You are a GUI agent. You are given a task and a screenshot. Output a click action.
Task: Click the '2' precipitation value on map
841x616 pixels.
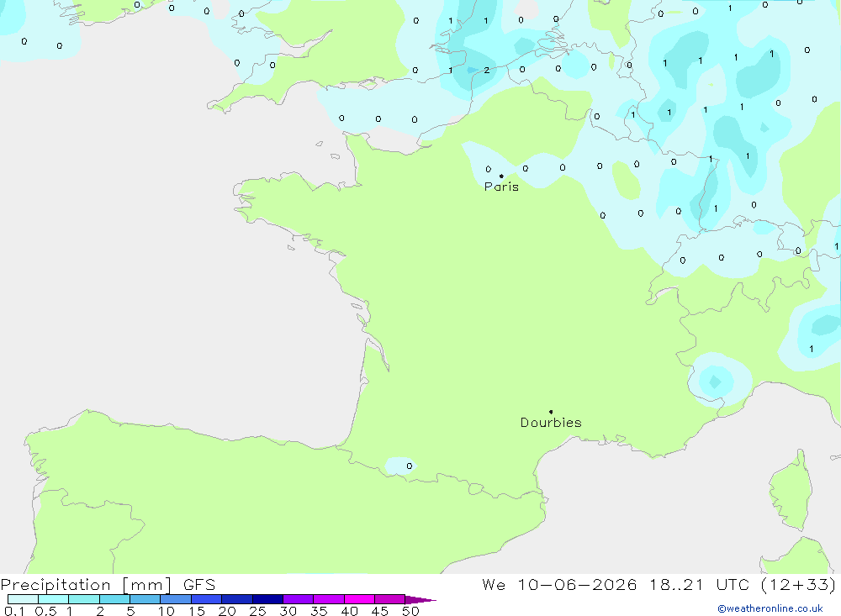[486, 71]
